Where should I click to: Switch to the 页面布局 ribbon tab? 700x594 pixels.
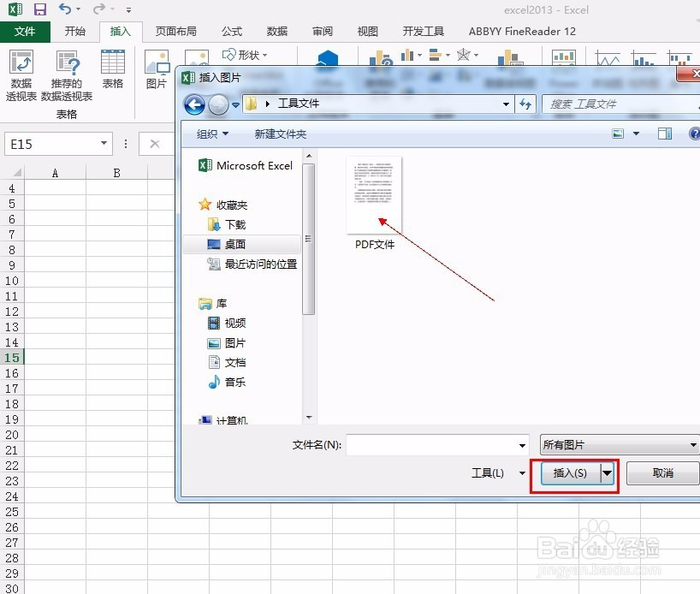(x=176, y=32)
